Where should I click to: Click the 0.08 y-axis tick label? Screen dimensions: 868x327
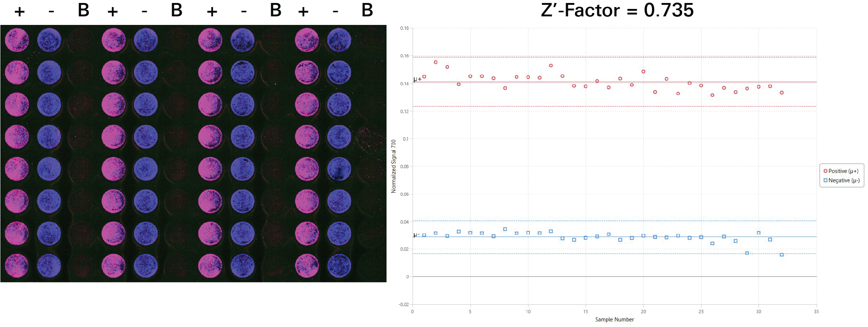point(404,166)
